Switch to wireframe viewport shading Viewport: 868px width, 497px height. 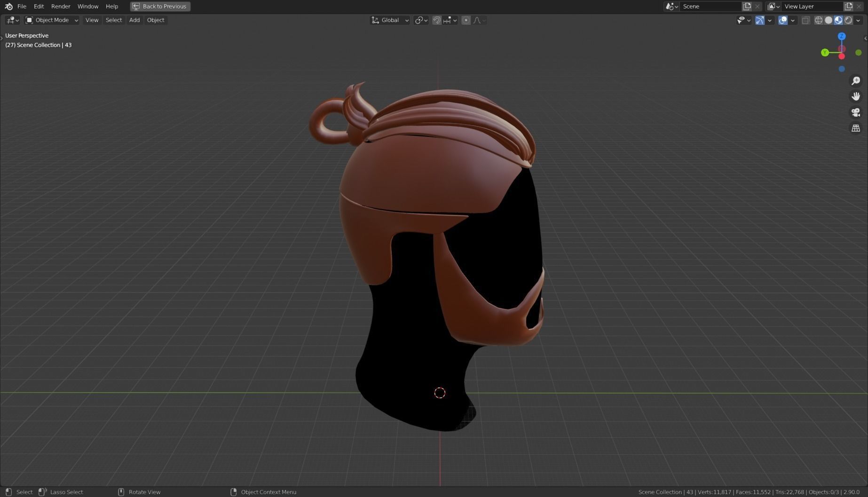[x=819, y=20]
